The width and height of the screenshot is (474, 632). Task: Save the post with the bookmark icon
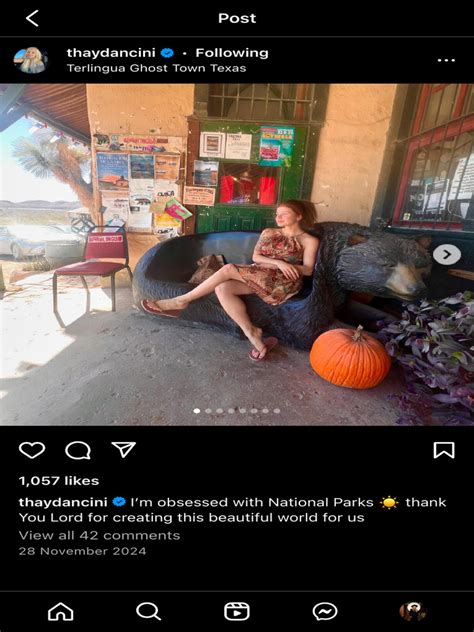point(444,450)
